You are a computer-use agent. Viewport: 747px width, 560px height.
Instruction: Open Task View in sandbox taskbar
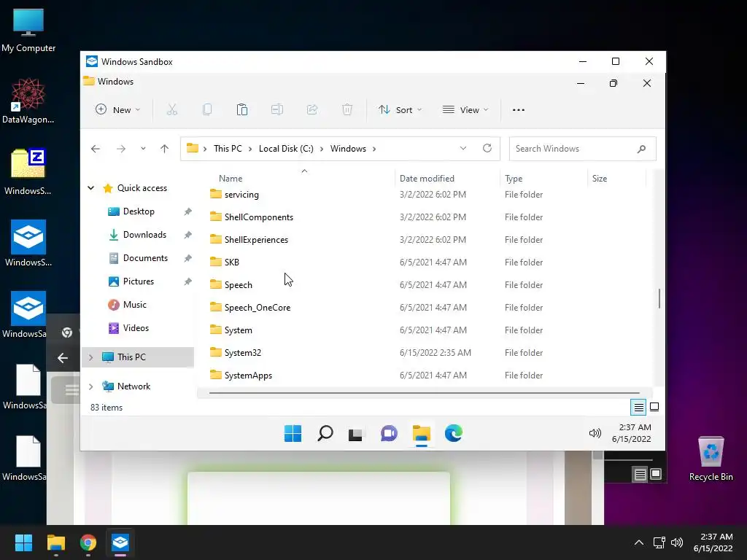click(x=355, y=435)
